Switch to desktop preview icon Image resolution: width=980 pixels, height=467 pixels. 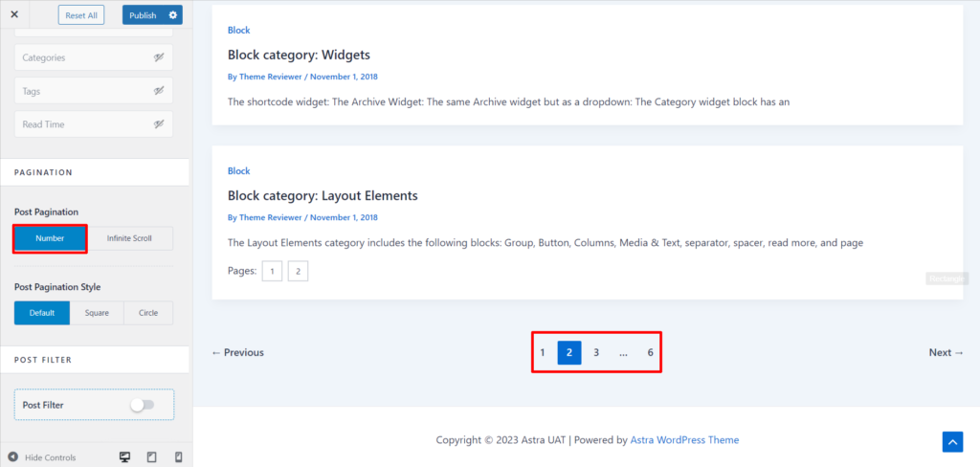coord(124,457)
